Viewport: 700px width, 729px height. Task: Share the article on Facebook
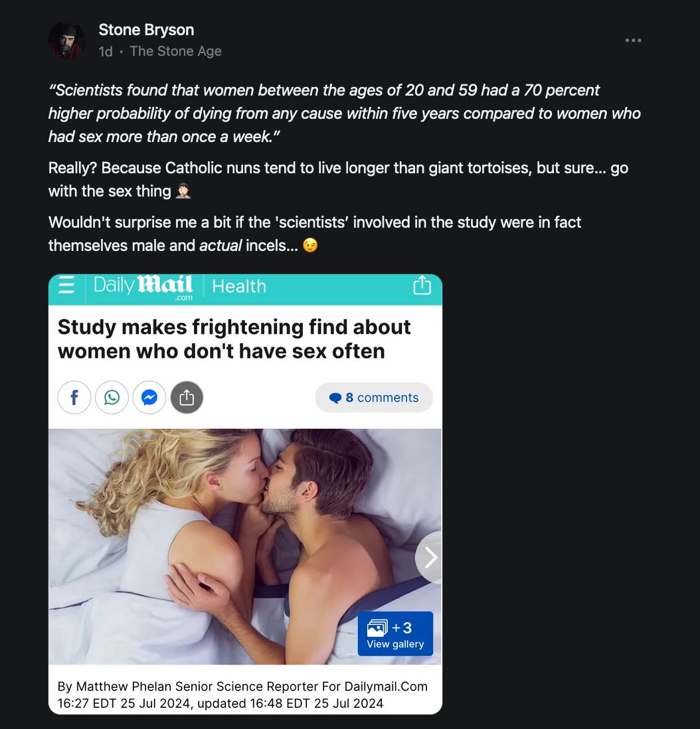click(x=74, y=398)
